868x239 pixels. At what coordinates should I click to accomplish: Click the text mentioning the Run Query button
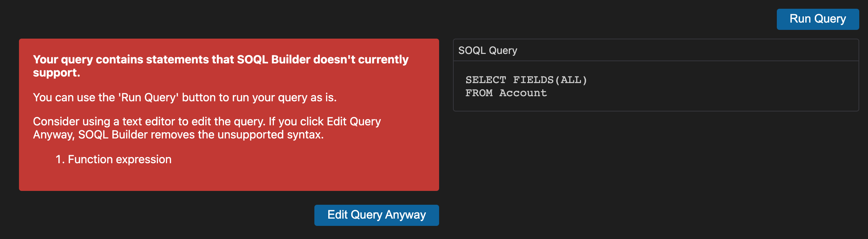[x=185, y=97]
